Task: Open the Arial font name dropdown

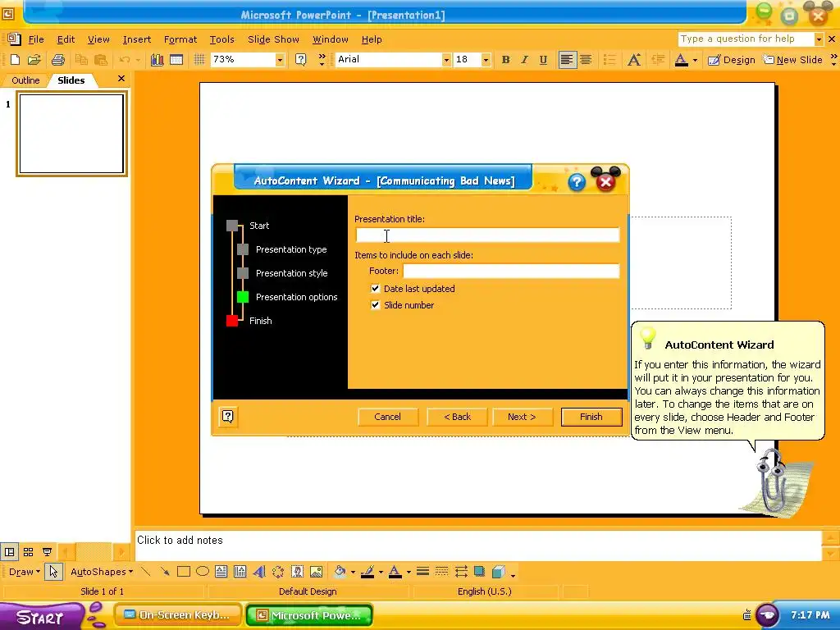Action: 446,60
